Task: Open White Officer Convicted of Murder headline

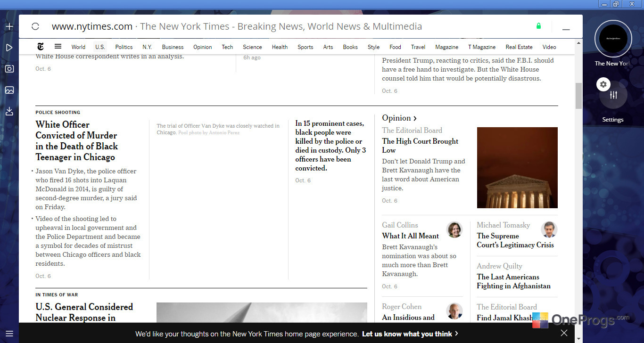Action: click(77, 141)
